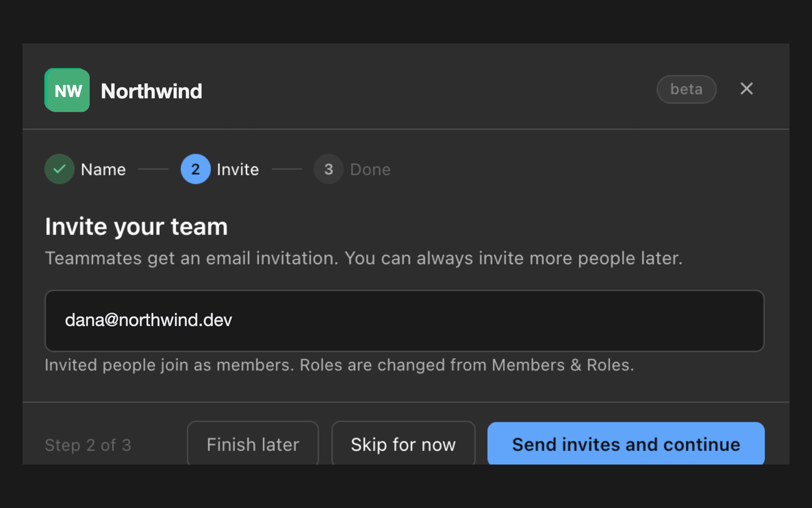Select the step 2 Invite circle
Viewport: 812px width, 508px height.
195,169
